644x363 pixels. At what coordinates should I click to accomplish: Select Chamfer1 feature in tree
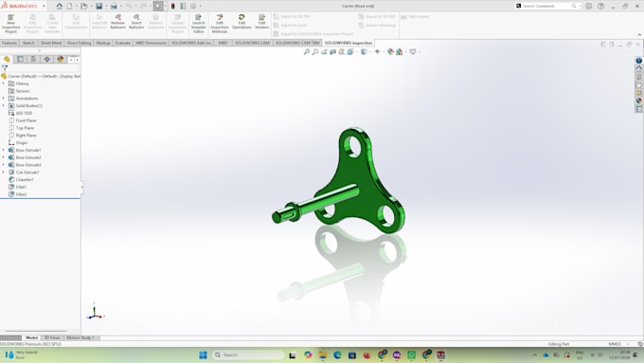25,180
